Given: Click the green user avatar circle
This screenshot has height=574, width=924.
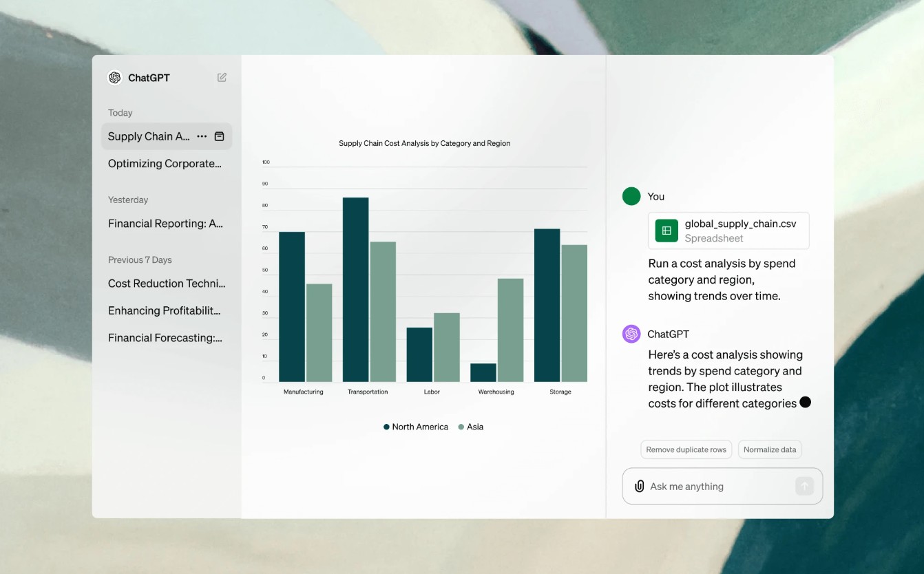Looking at the screenshot, I should pyautogui.click(x=631, y=196).
